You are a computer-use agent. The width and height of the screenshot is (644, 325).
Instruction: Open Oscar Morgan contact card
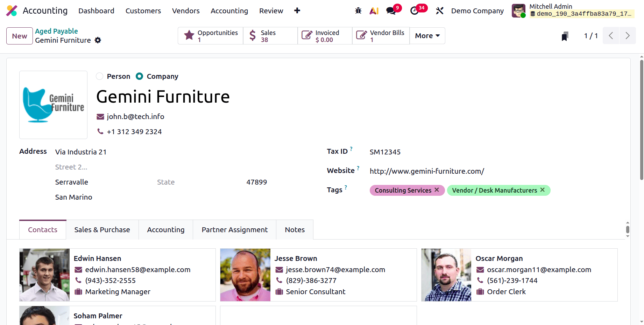[x=519, y=275]
